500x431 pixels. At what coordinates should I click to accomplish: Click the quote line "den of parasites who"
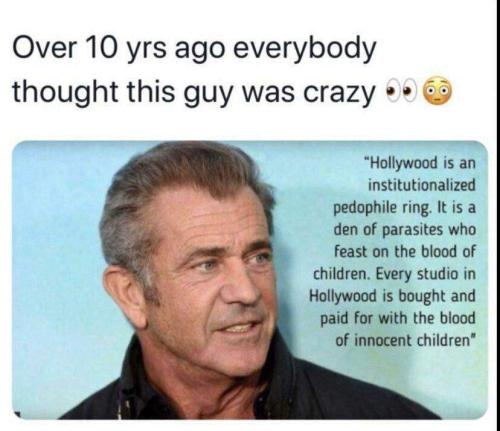click(404, 229)
